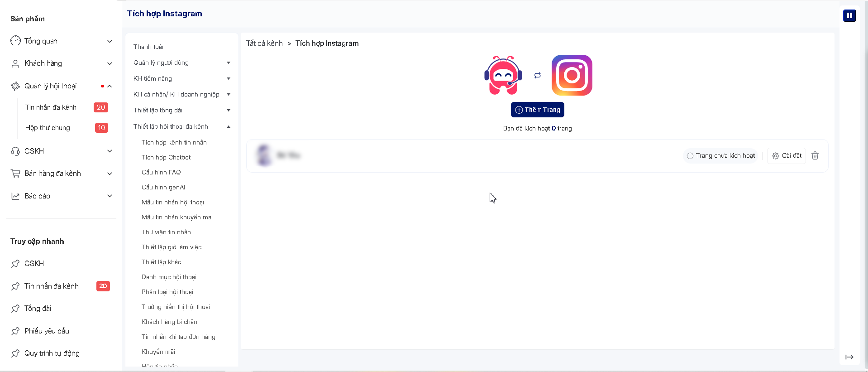This screenshot has height=372, width=868.
Task: Open Danh mục hội thoại
Action: click(x=169, y=277)
